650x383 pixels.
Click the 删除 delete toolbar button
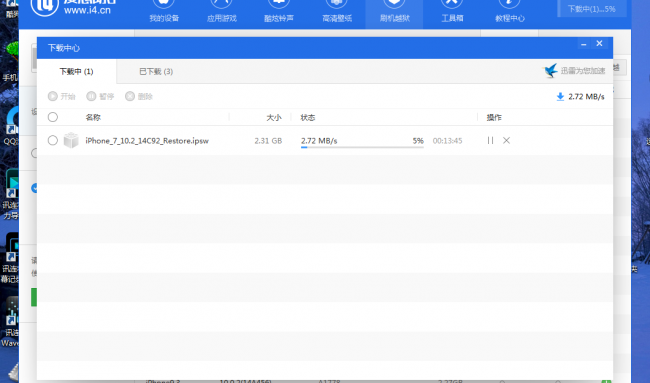139,97
